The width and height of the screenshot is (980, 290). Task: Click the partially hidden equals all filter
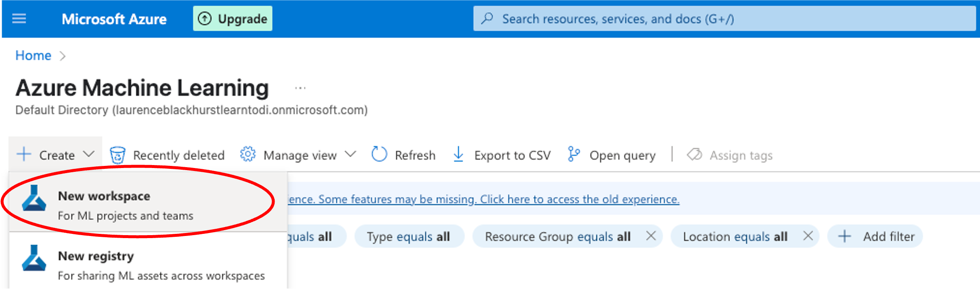point(317,236)
